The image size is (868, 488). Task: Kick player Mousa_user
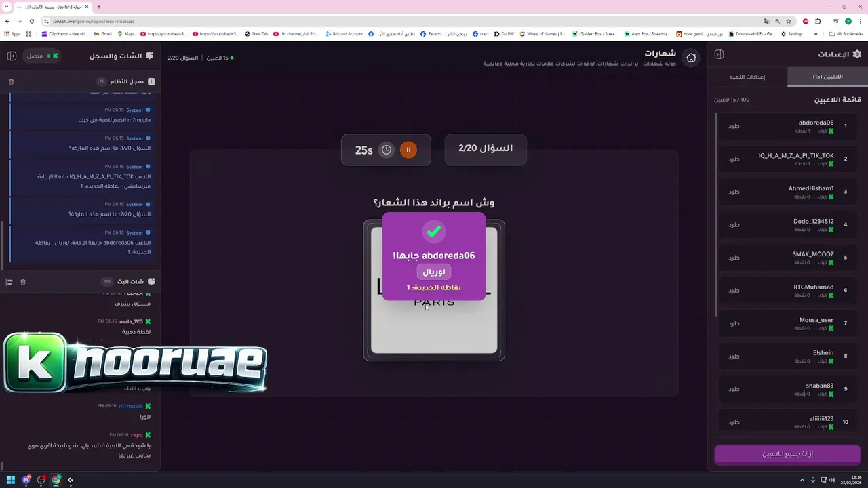[734, 323]
